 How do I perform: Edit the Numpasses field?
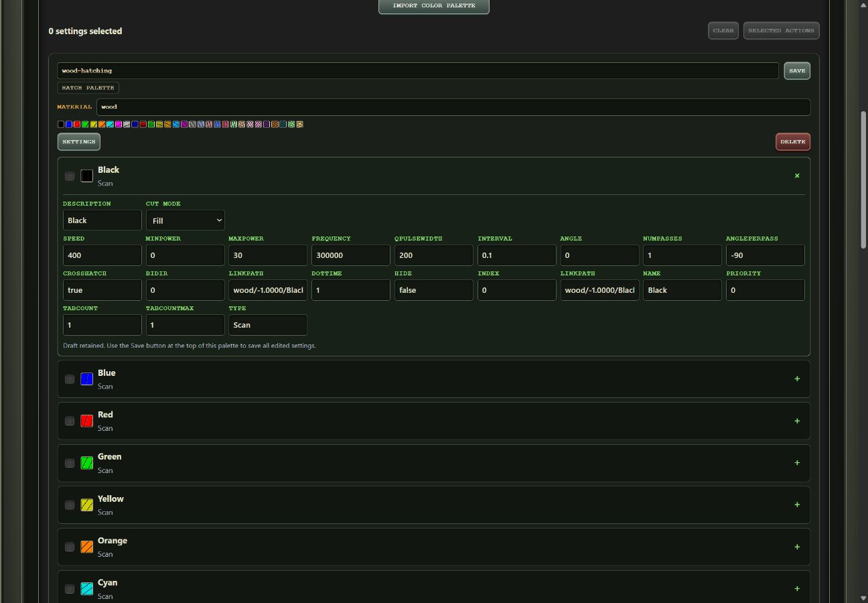click(682, 255)
